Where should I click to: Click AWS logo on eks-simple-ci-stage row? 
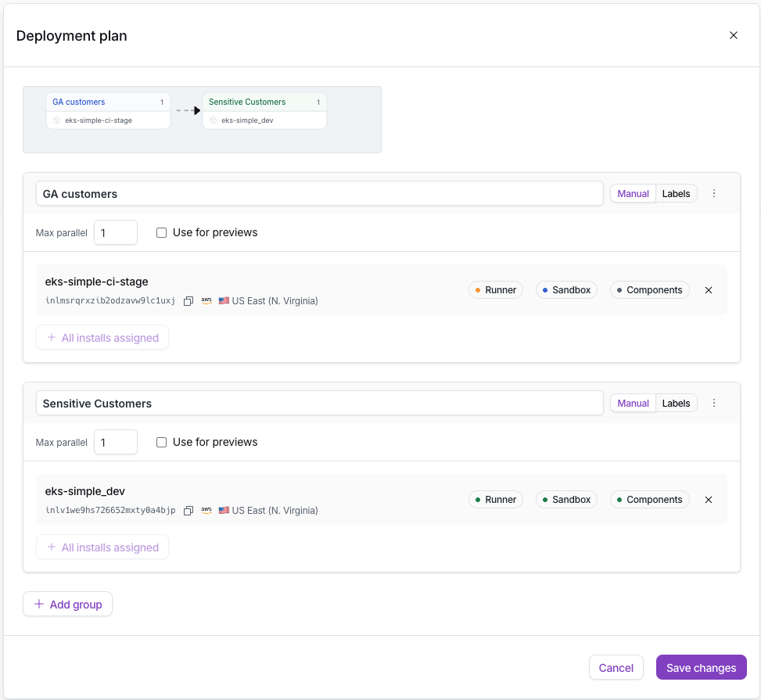point(206,301)
